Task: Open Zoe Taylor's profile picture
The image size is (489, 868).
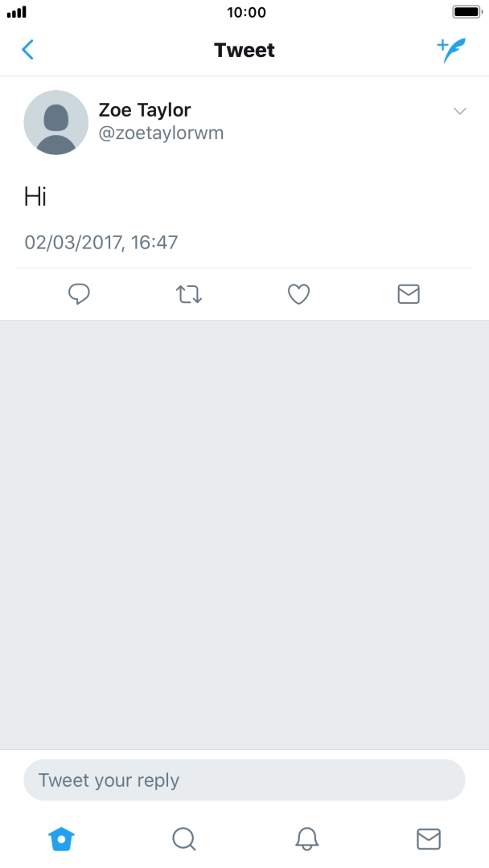Action: pyautogui.click(x=56, y=122)
